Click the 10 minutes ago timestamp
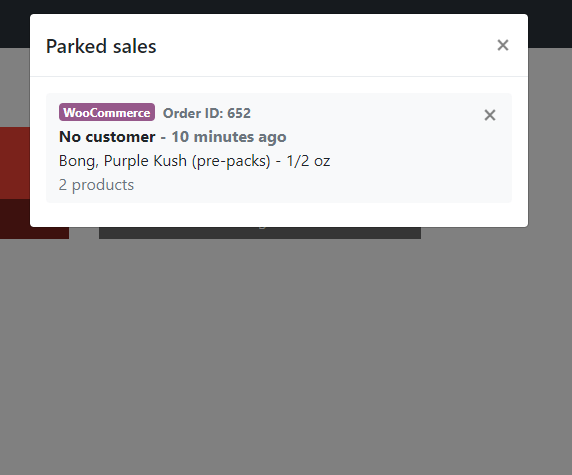This screenshot has height=475, width=572. coord(229,137)
